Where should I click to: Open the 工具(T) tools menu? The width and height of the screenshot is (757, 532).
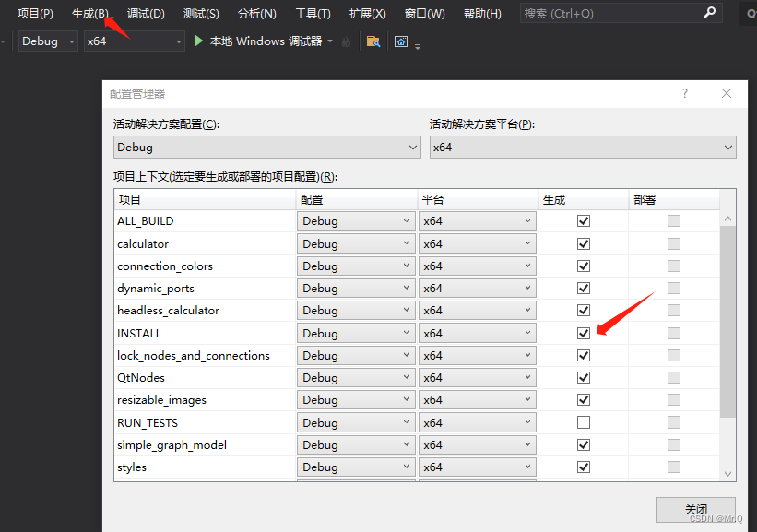313,14
